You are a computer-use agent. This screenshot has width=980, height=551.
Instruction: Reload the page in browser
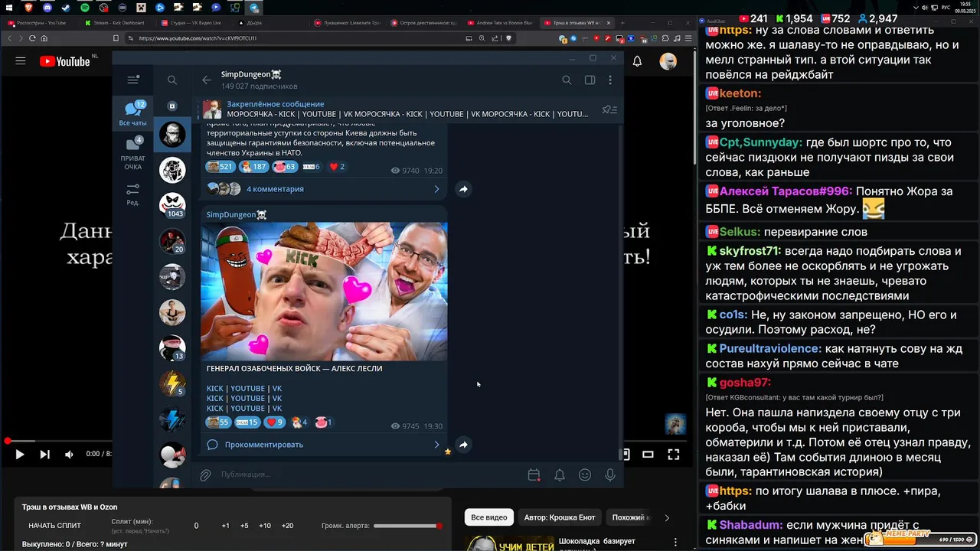(x=31, y=37)
